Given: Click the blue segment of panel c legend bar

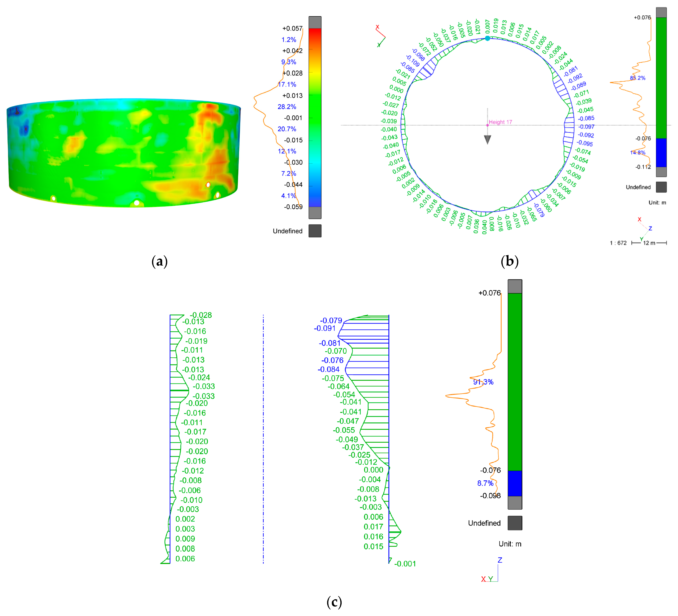Looking at the screenshot, I should coord(515,483).
